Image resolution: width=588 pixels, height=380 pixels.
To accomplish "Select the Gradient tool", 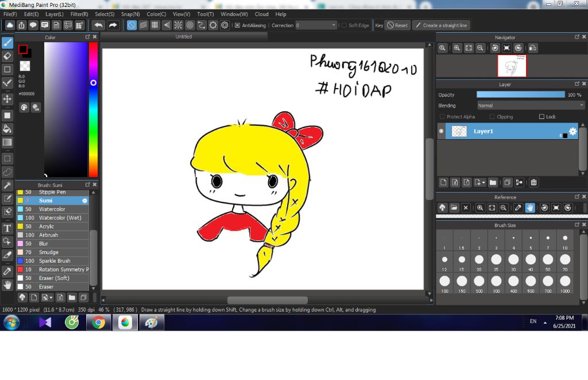I will click(x=7, y=142).
